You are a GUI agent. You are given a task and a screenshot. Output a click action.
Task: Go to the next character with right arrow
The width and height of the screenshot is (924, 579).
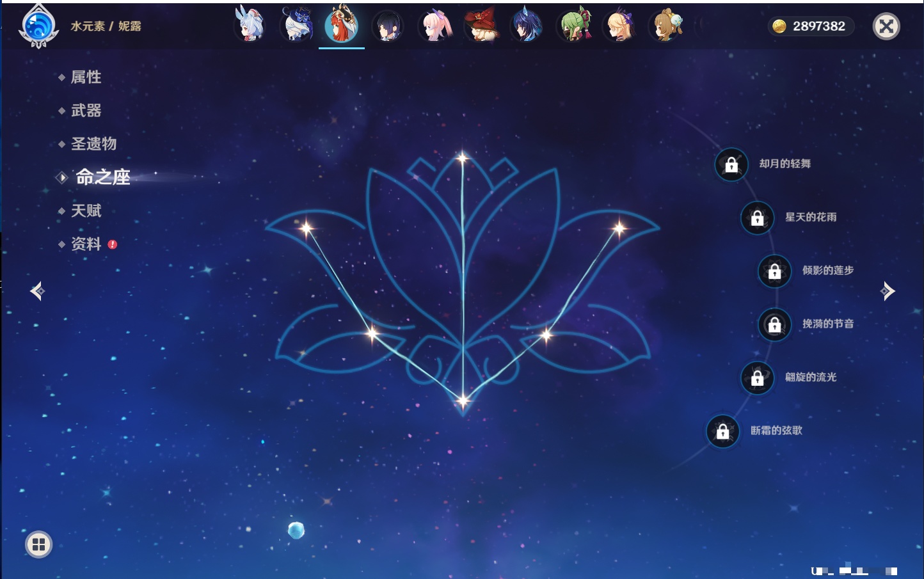click(x=887, y=291)
